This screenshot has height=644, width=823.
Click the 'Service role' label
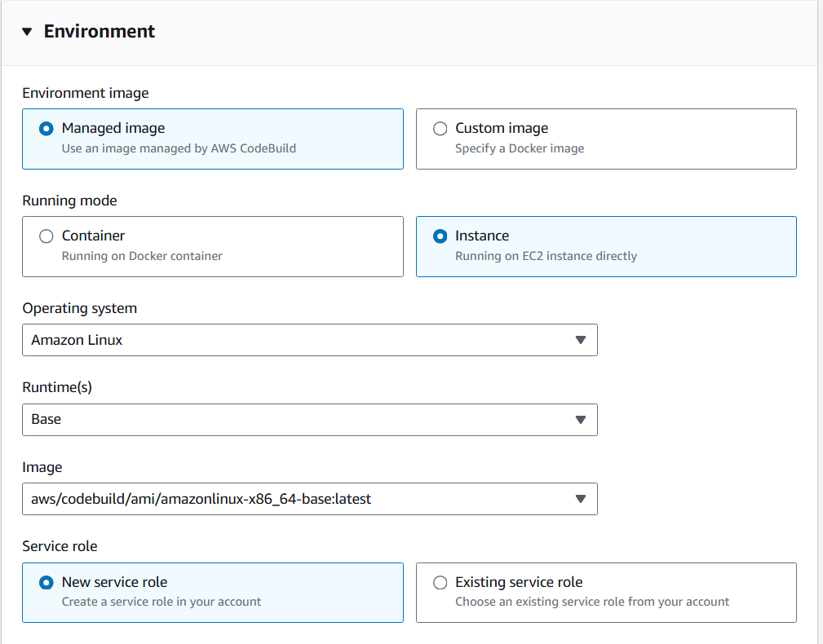tap(60, 546)
